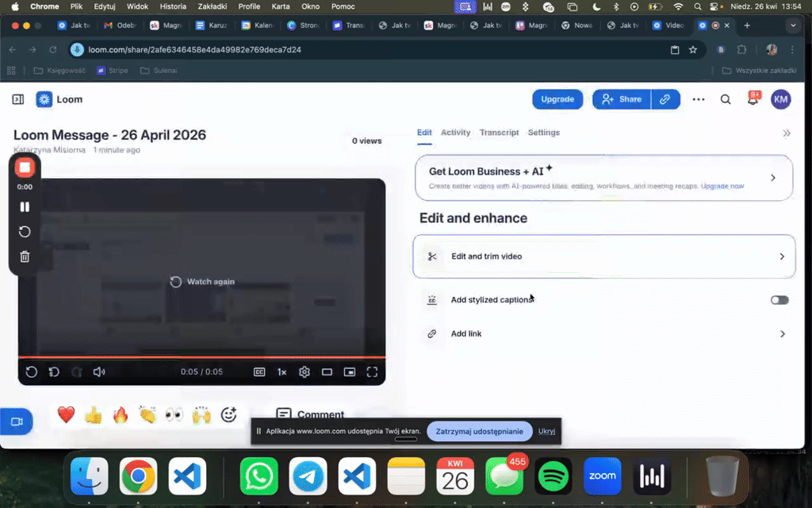Pause the recording in floating toolbar
812x508 pixels.
(25, 207)
